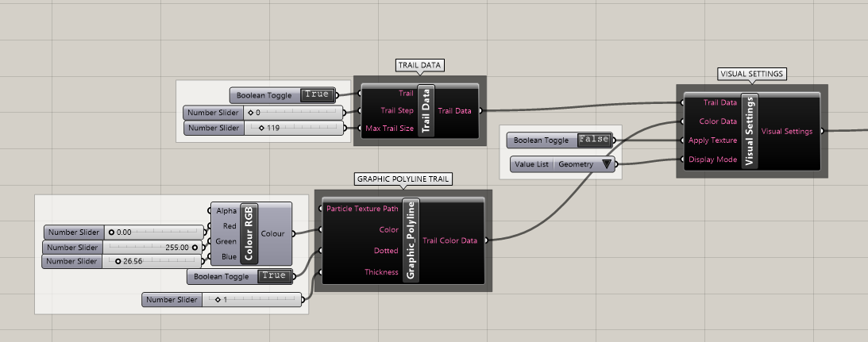Click the Thickness input parameter
The image size is (868, 342).
click(x=381, y=271)
